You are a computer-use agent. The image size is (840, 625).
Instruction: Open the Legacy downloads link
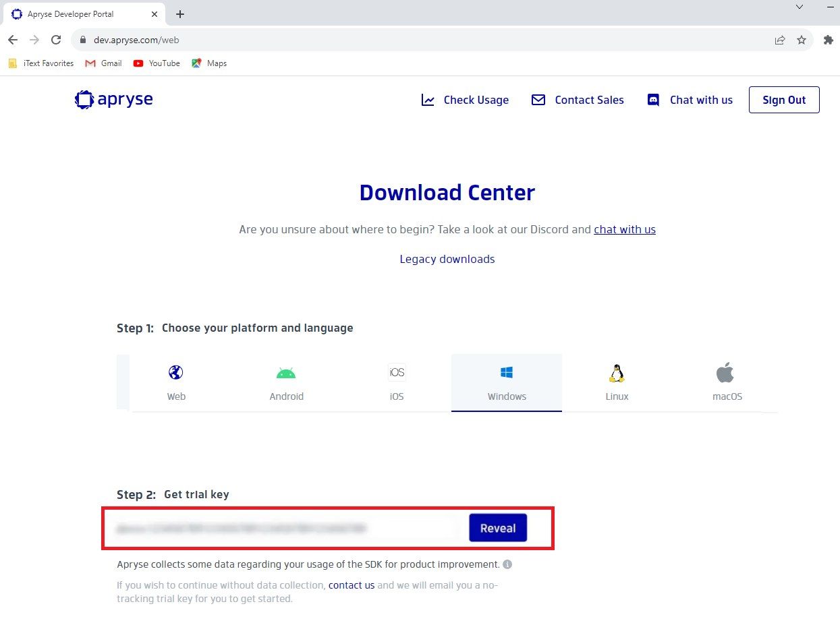point(447,259)
